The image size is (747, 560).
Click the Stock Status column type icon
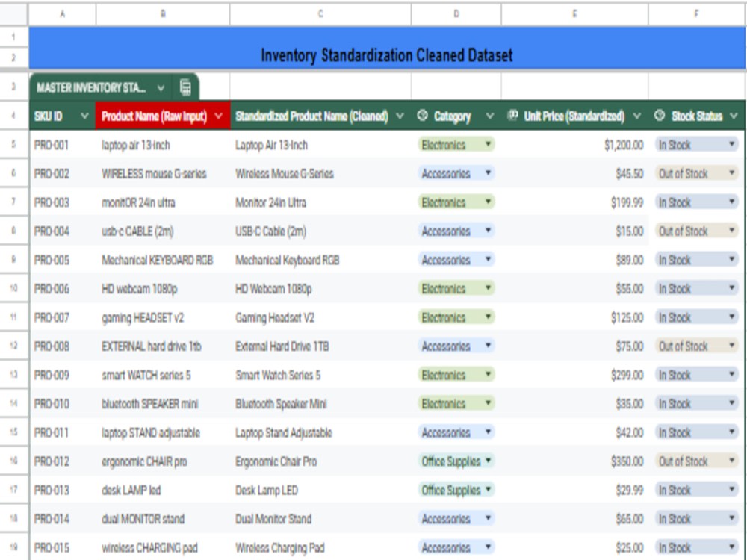pos(660,116)
